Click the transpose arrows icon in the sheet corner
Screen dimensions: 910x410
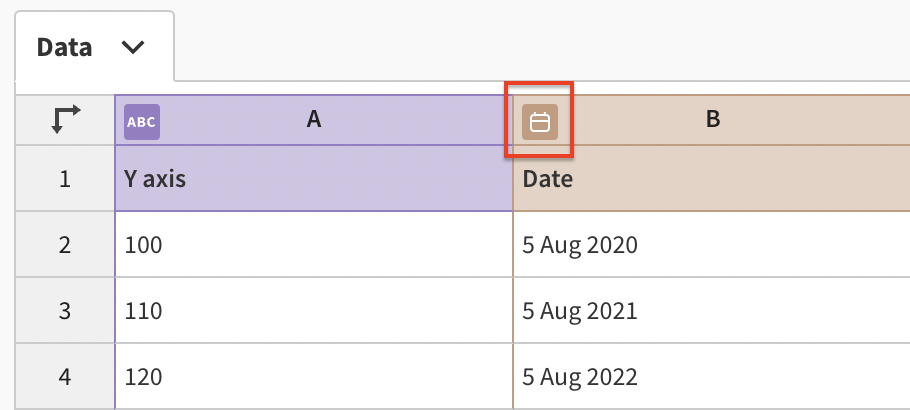[66, 120]
